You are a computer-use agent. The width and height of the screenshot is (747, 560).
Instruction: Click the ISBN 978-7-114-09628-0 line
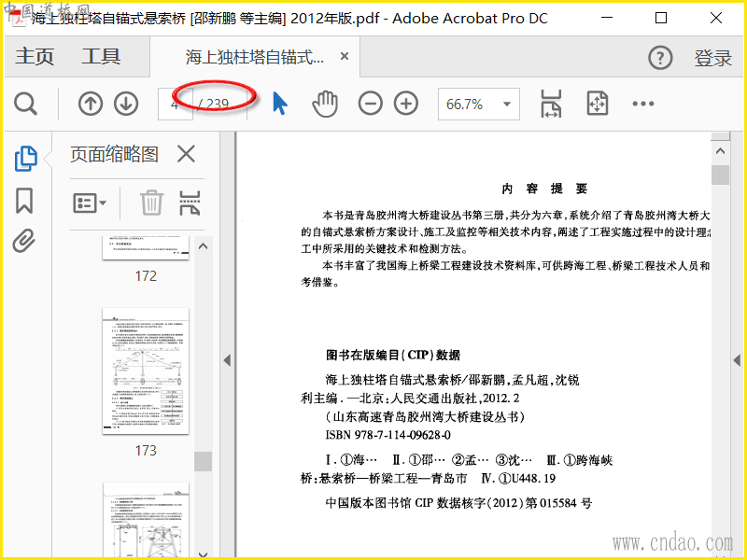(x=388, y=435)
